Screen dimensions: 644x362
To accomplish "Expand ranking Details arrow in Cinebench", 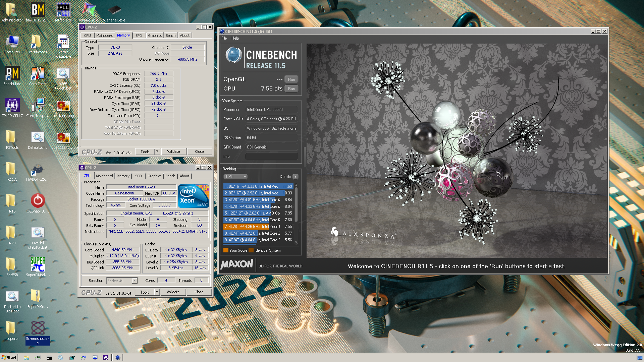I will (295, 177).
